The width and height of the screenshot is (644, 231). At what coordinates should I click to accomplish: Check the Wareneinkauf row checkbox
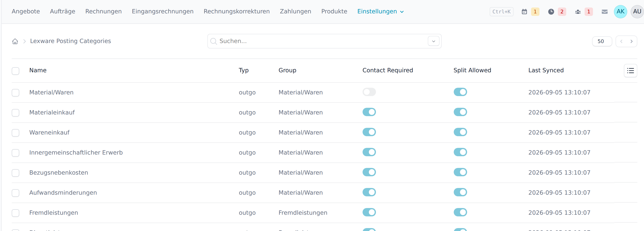pyautogui.click(x=15, y=133)
